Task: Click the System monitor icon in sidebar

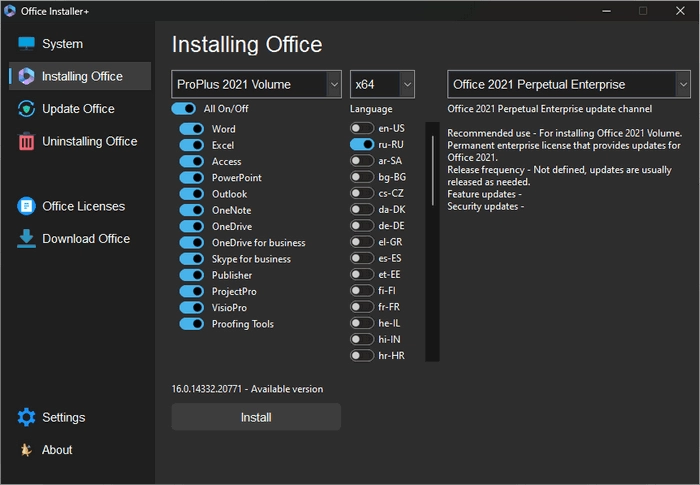Action: pyautogui.click(x=26, y=44)
